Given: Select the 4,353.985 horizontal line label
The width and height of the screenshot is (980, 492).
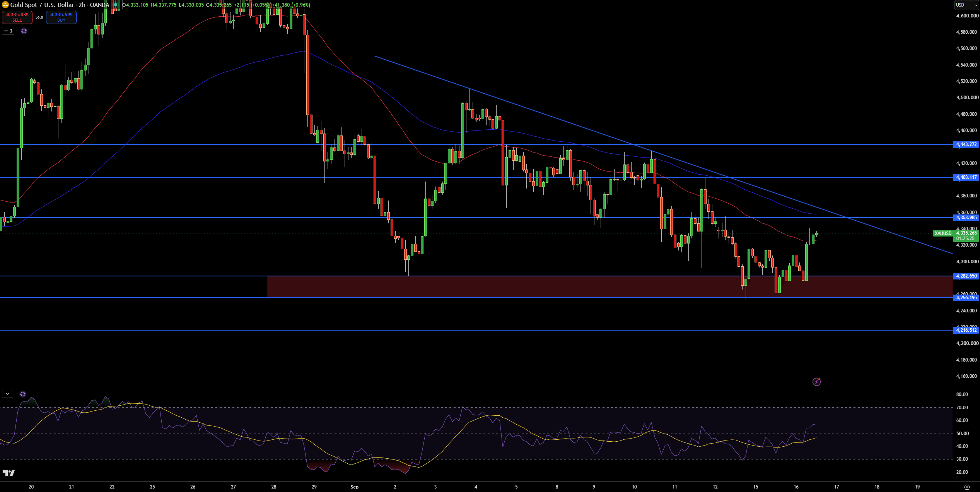Looking at the screenshot, I should click(x=966, y=218).
